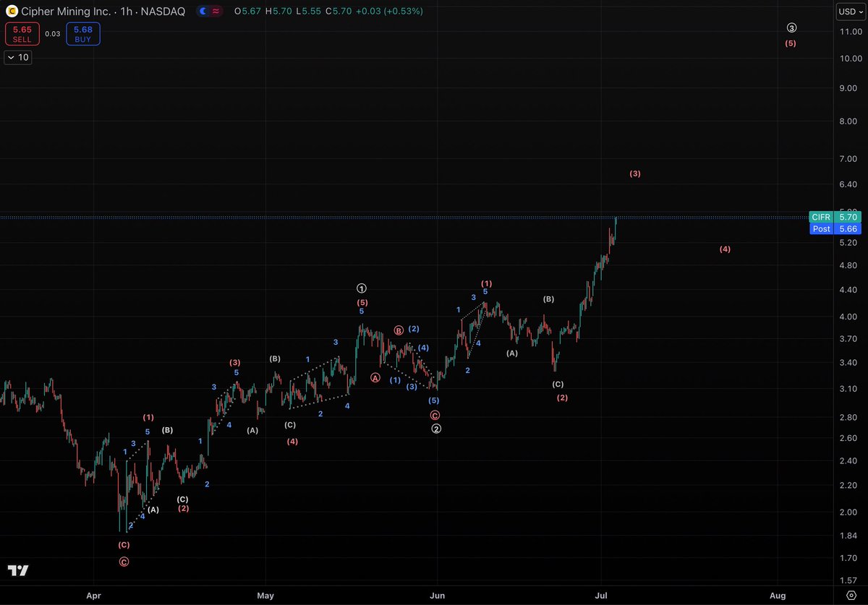
Task: Click the 1.57 price scale label
Action: click(x=848, y=581)
